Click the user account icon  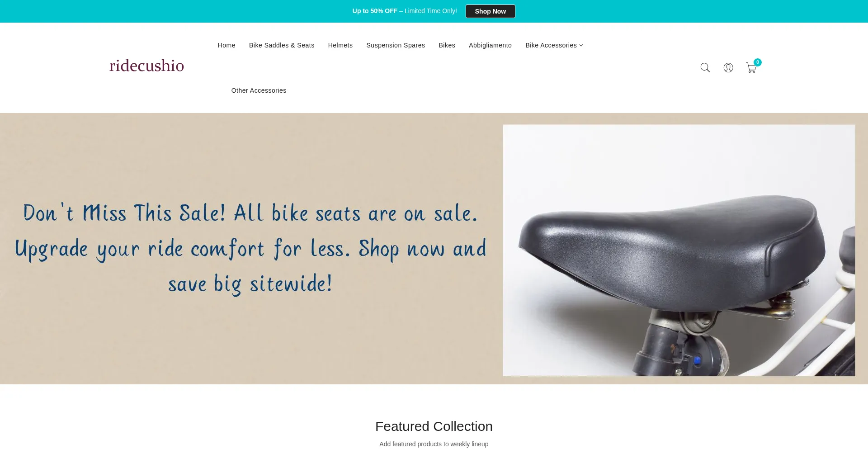point(728,68)
